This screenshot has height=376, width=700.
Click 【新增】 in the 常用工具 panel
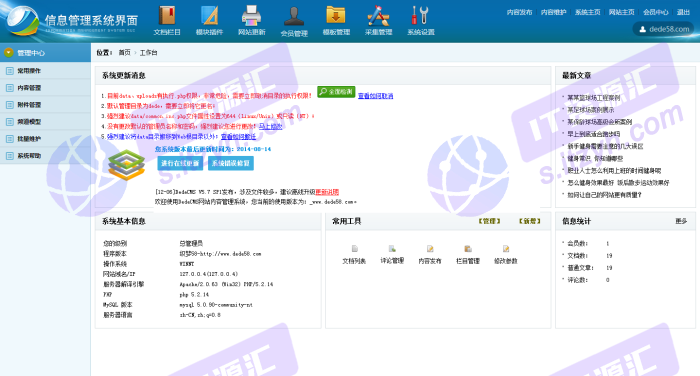[x=530, y=221]
